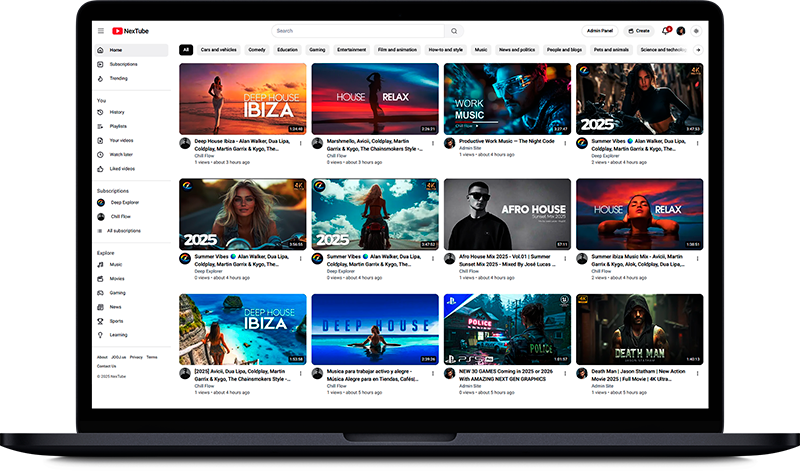Play the Deep House Ibiza sunset thumbnail
This screenshot has width=800, height=471.
[x=243, y=99]
